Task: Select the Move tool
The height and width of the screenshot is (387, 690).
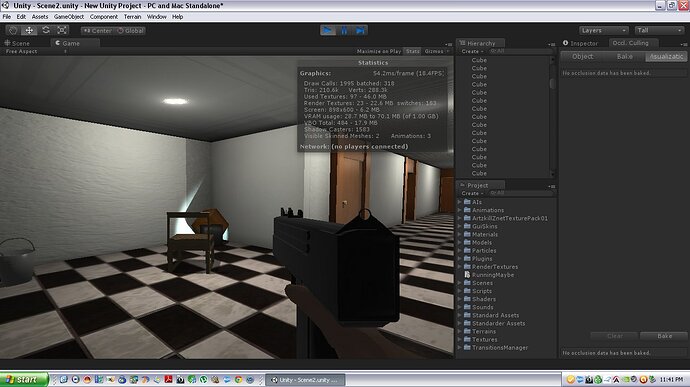Action: point(29,30)
